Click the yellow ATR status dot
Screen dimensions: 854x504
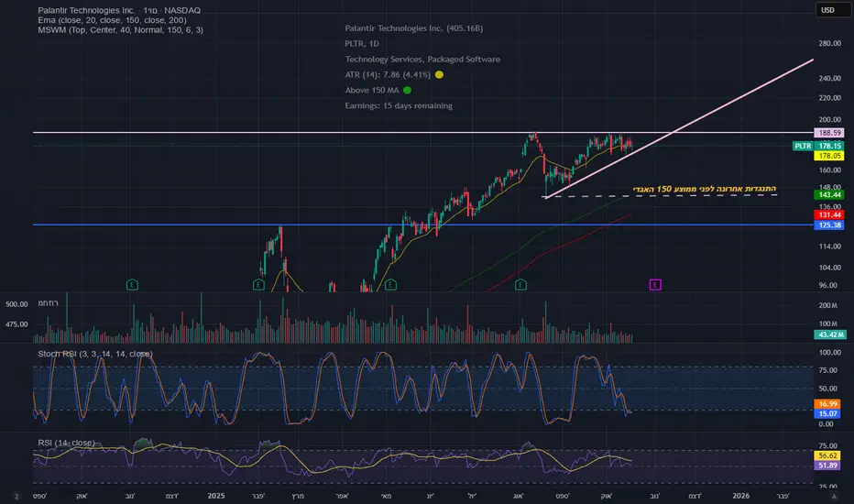tap(439, 74)
